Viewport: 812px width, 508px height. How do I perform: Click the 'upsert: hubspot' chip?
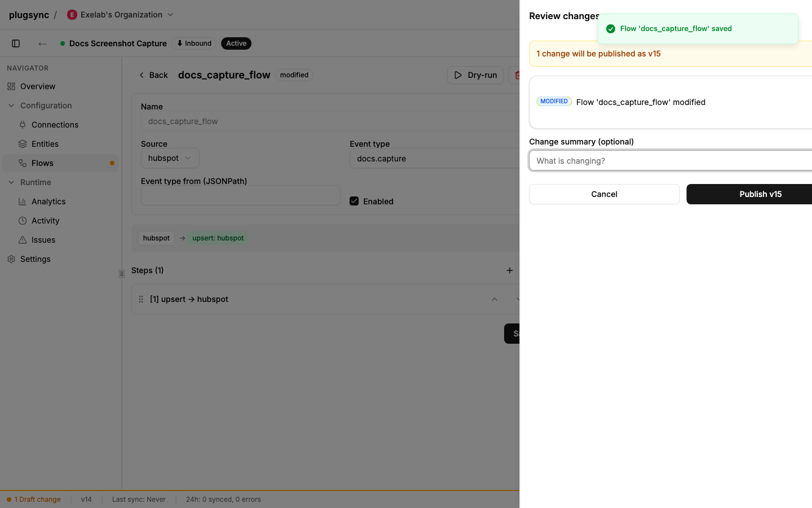tap(218, 238)
